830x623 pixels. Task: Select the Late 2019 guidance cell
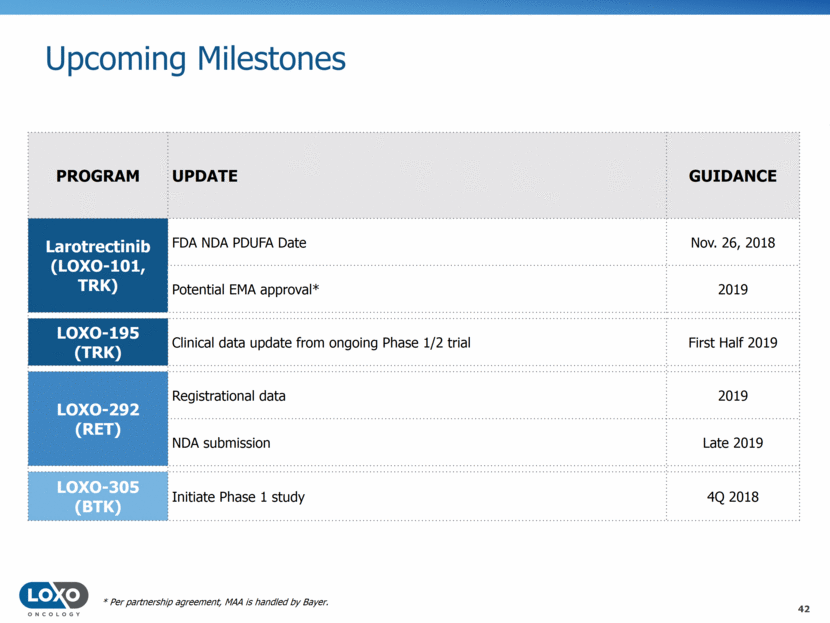(x=732, y=442)
